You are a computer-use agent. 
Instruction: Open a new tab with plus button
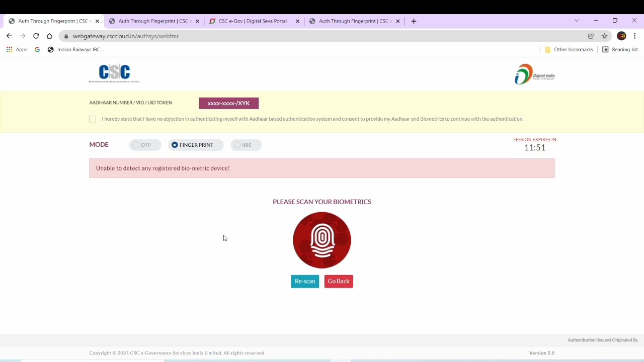(x=414, y=21)
